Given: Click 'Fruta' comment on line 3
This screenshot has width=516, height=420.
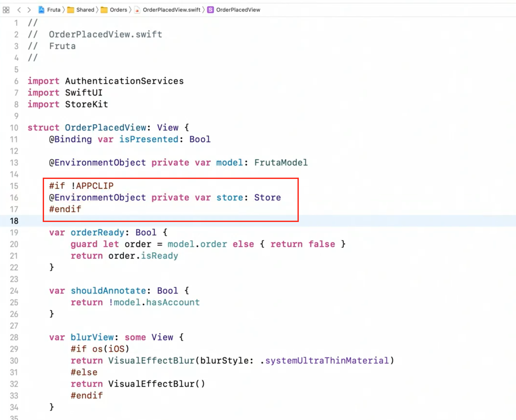Looking at the screenshot, I should coord(62,46).
